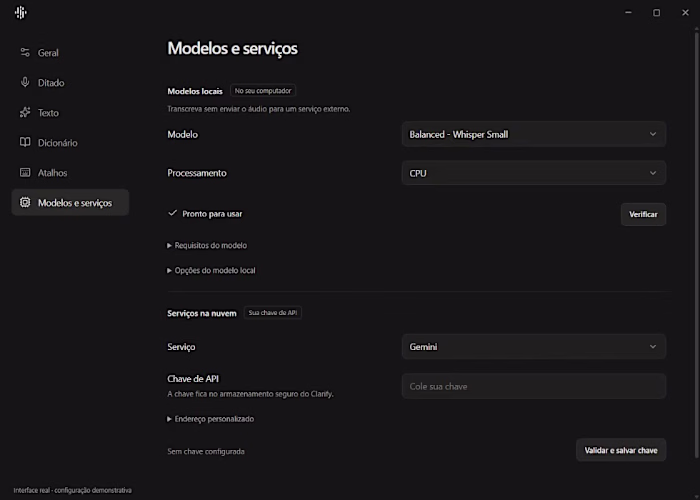The height and width of the screenshot is (500, 700).
Task: Close the application window
Action: click(685, 12)
